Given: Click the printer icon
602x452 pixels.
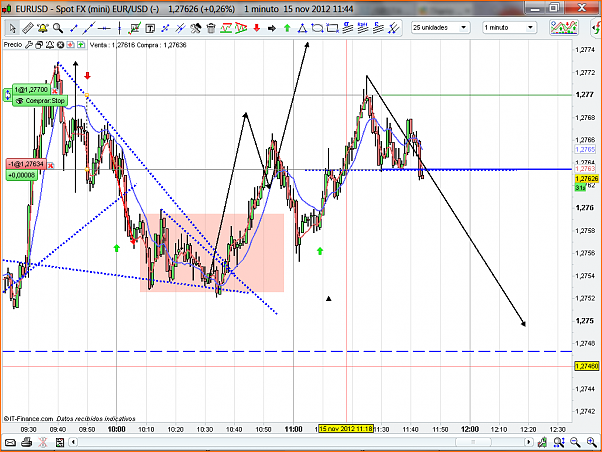Looking at the screenshot, I should point(26,442).
